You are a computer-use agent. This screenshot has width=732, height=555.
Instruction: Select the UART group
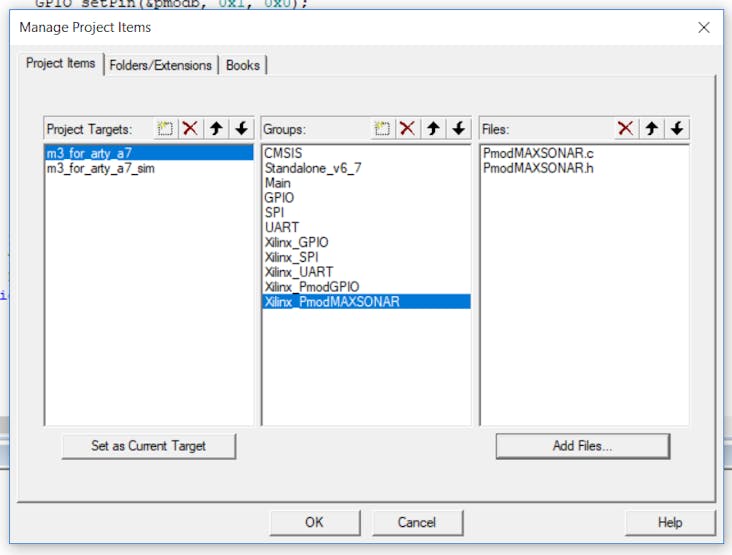[366, 227]
